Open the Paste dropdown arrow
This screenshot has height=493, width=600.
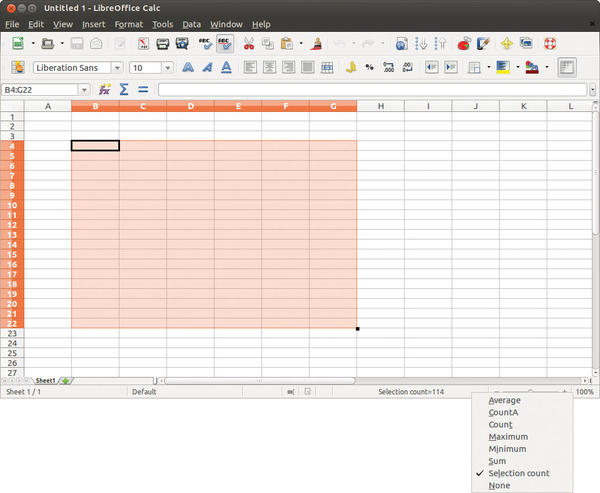(x=301, y=44)
